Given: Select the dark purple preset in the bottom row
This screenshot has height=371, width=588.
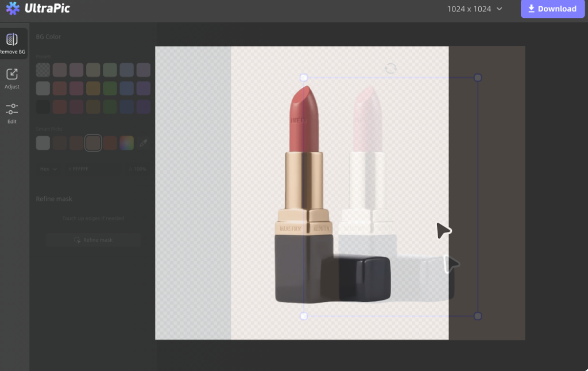Looking at the screenshot, I should click(x=143, y=107).
